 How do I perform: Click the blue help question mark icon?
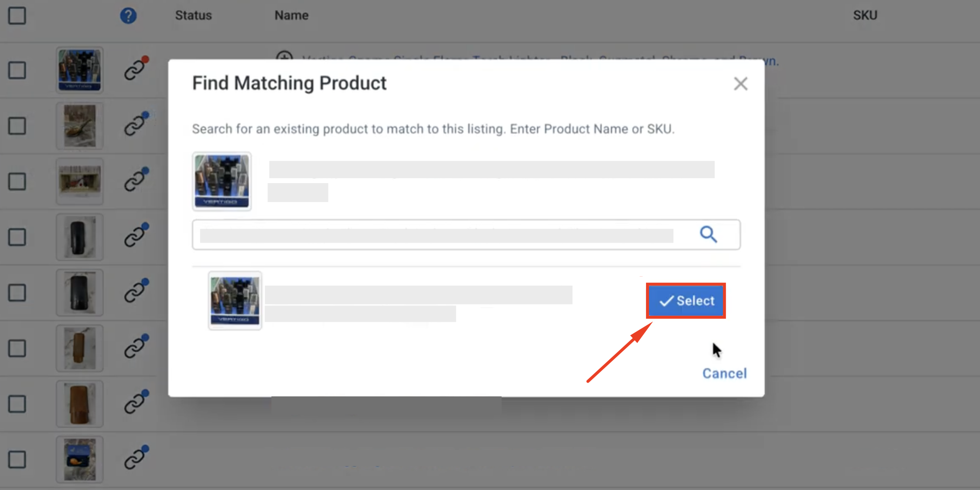point(128,15)
